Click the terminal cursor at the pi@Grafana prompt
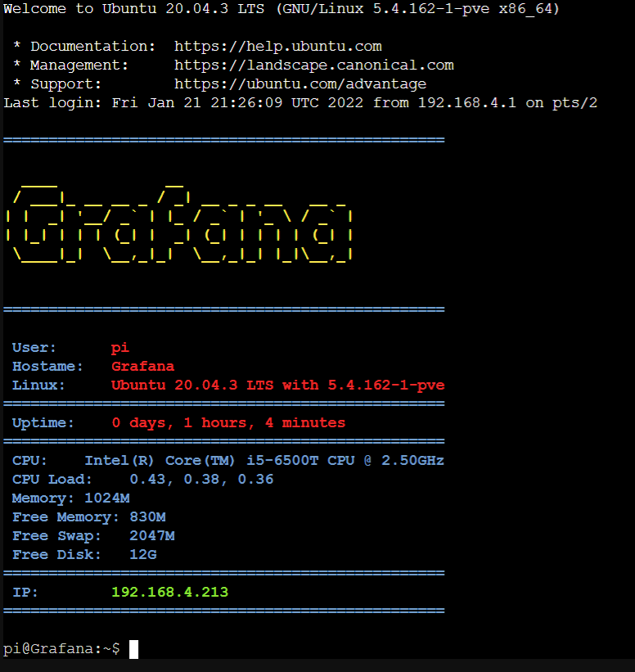The width and height of the screenshot is (635, 672). click(133, 649)
